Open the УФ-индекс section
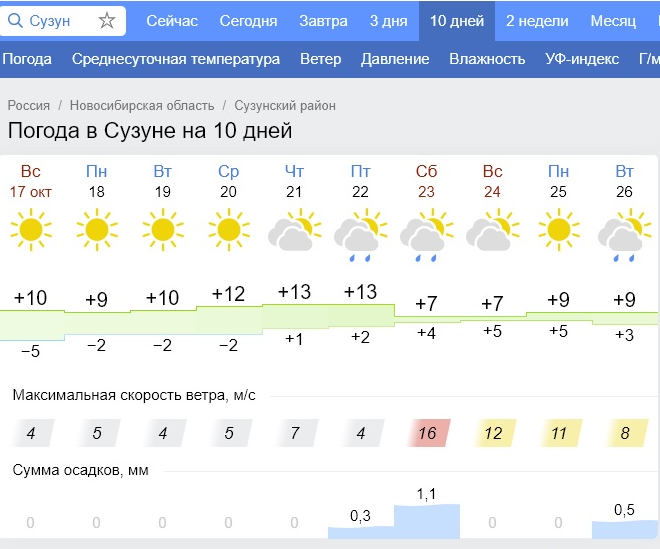The height and width of the screenshot is (549, 660). tap(582, 59)
